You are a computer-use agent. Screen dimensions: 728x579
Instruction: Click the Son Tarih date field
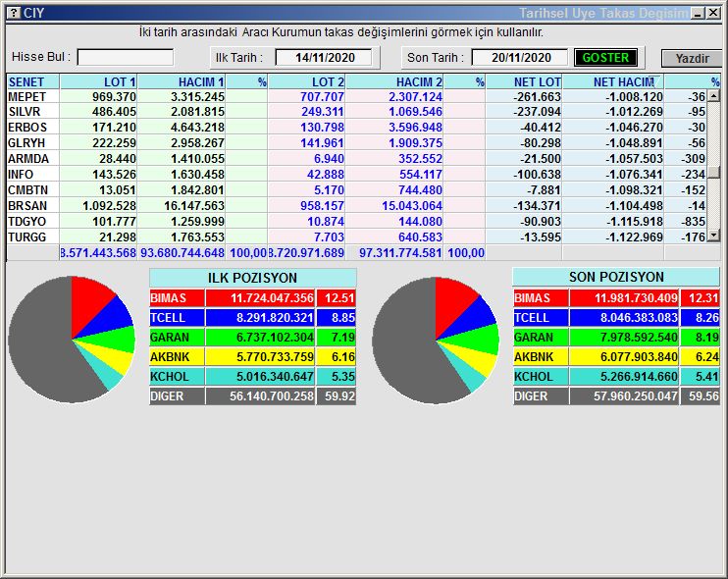pos(520,58)
